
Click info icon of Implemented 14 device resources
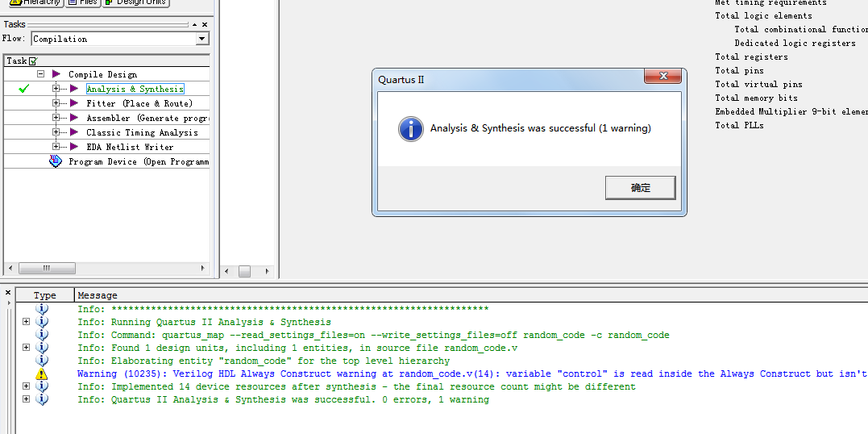[42, 386]
